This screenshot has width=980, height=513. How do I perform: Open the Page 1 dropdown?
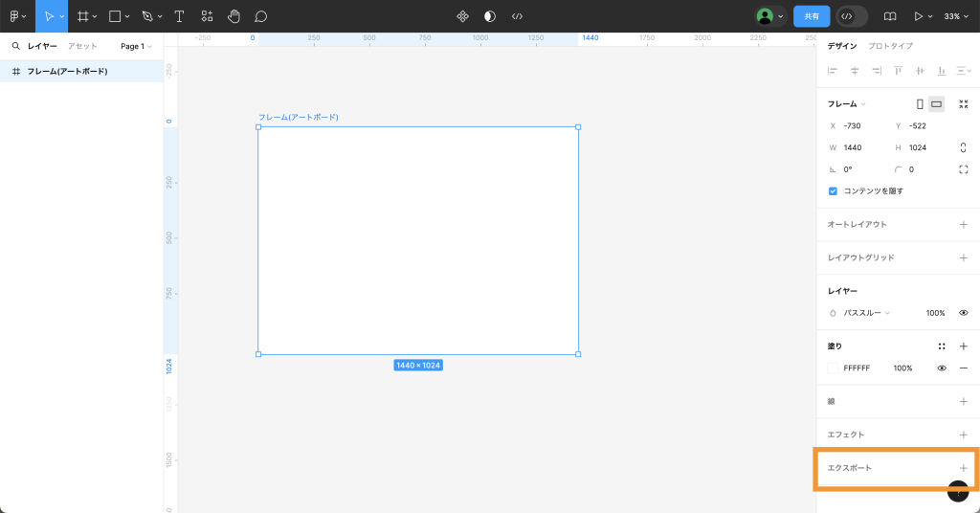136,46
